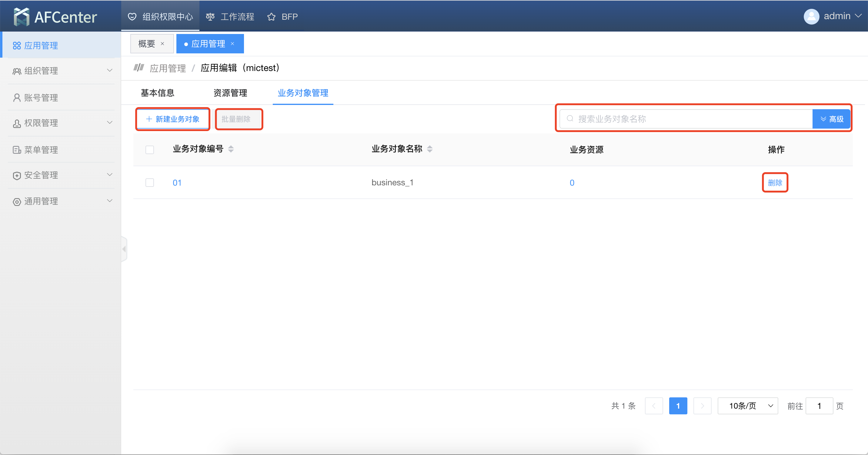This screenshot has width=868, height=455.
Task: Expand the 权限管理 submenu chevron
Action: point(109,123)
